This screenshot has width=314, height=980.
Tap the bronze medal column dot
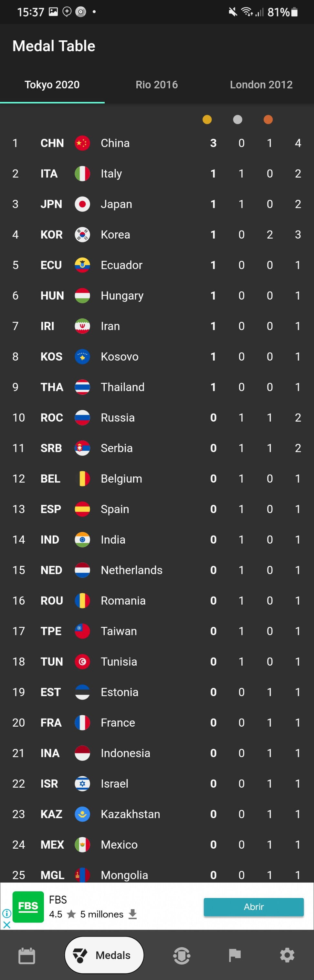pos(268,119)
